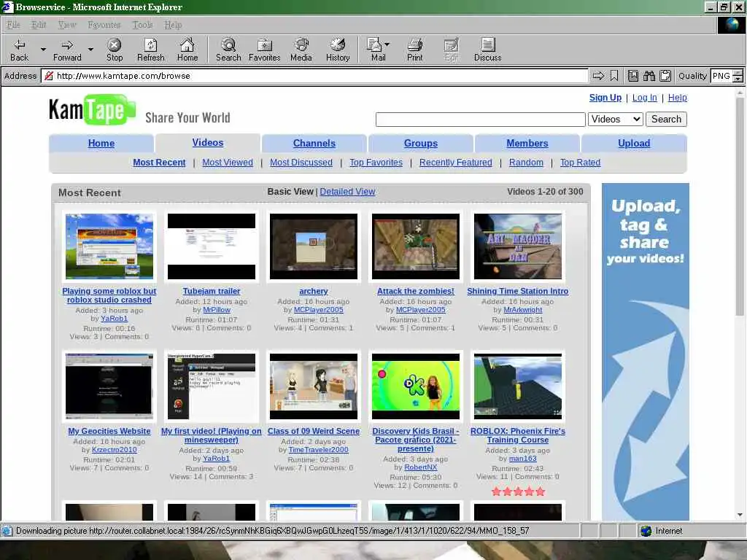
Task: Click the address bar URL field
Action: click(314, 76)
